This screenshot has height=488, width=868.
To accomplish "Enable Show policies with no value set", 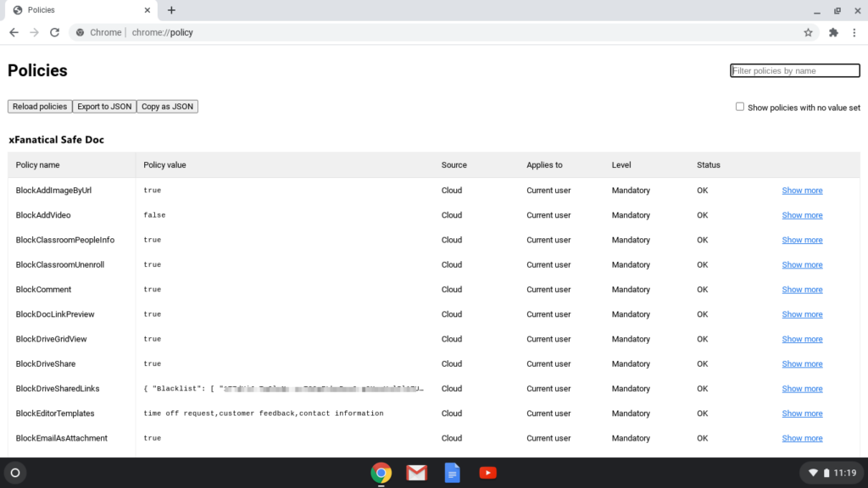I will (739, 108).
